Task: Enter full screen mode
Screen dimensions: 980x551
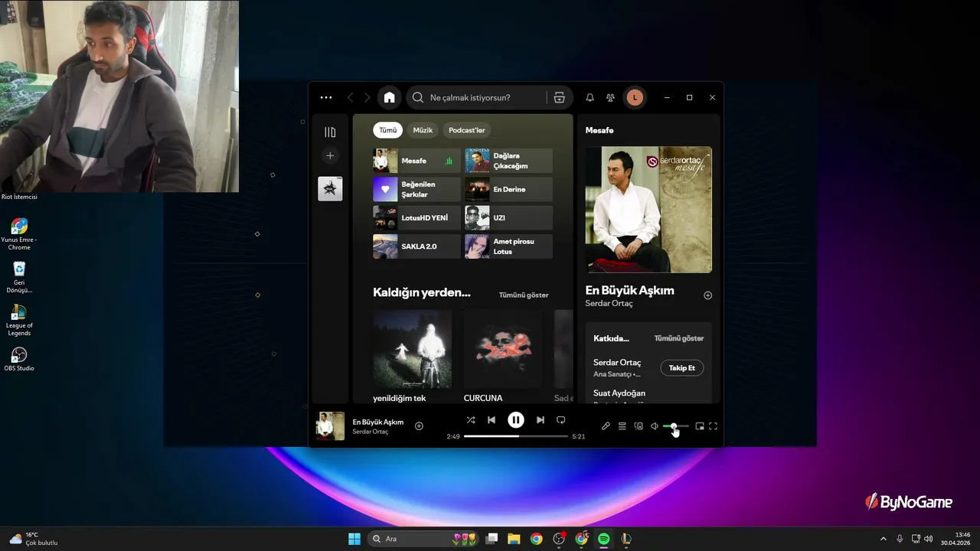Action: coord(713,426)
